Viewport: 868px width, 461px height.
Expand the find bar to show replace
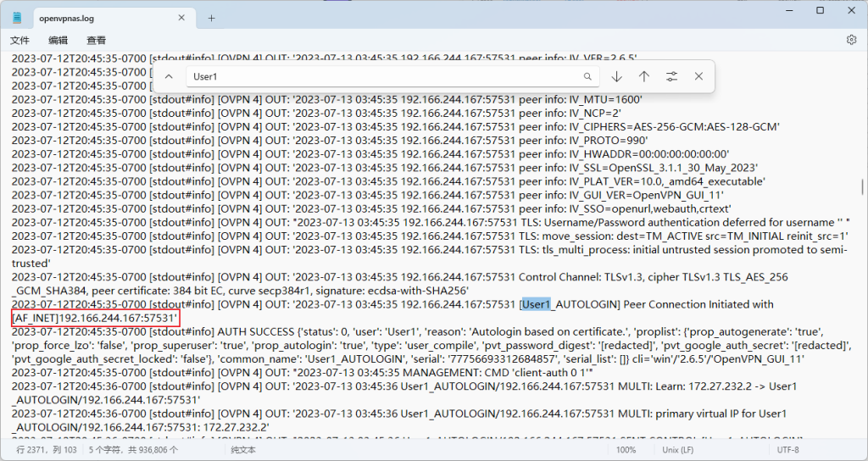point(169,76)
